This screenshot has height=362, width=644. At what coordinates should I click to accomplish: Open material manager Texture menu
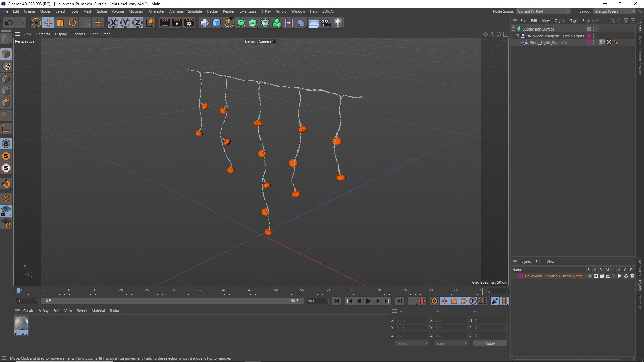[115, 311]
